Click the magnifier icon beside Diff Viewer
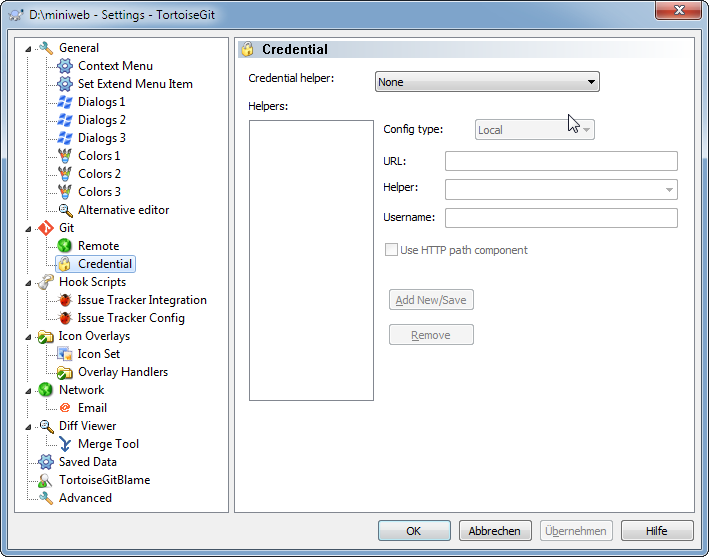The height and width of the screenshot is (557, 709). pyautogui.click(x=46, y=426)
